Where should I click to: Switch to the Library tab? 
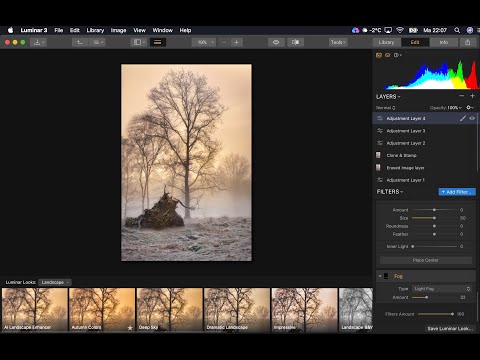click(386, 42)
